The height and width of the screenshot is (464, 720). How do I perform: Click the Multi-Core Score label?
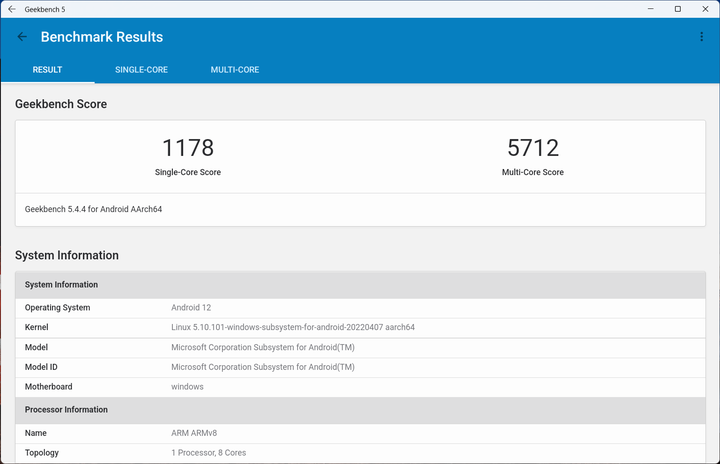point(533,172)
